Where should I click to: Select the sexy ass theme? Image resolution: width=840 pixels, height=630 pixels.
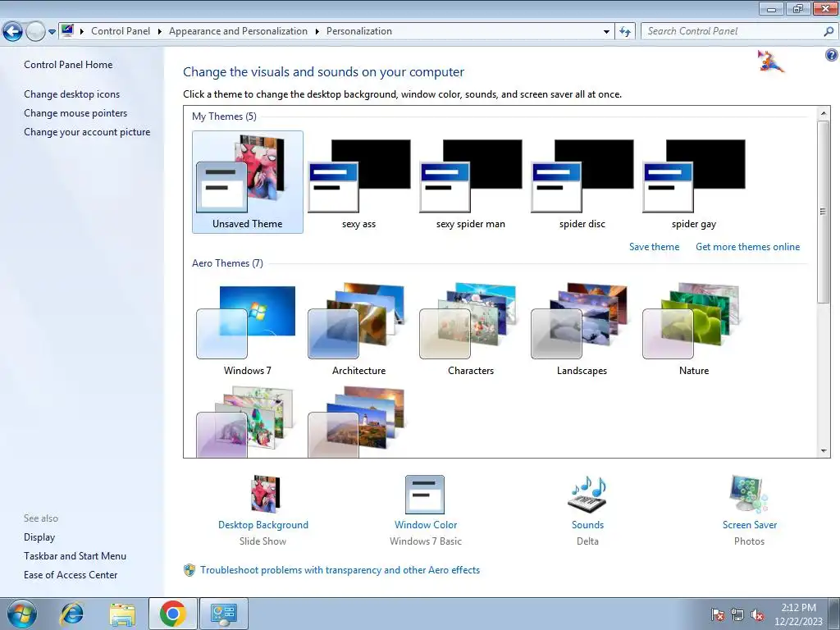(359, 182)
